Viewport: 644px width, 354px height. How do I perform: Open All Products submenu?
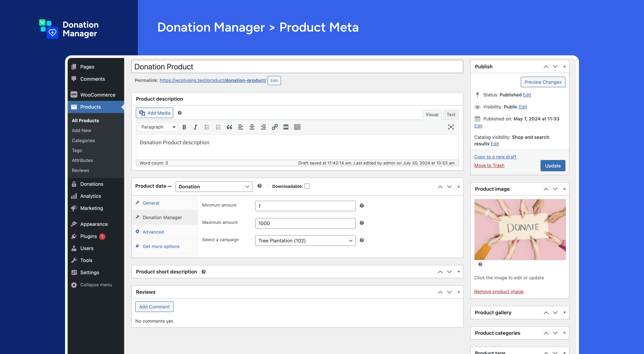coord(85,120)
